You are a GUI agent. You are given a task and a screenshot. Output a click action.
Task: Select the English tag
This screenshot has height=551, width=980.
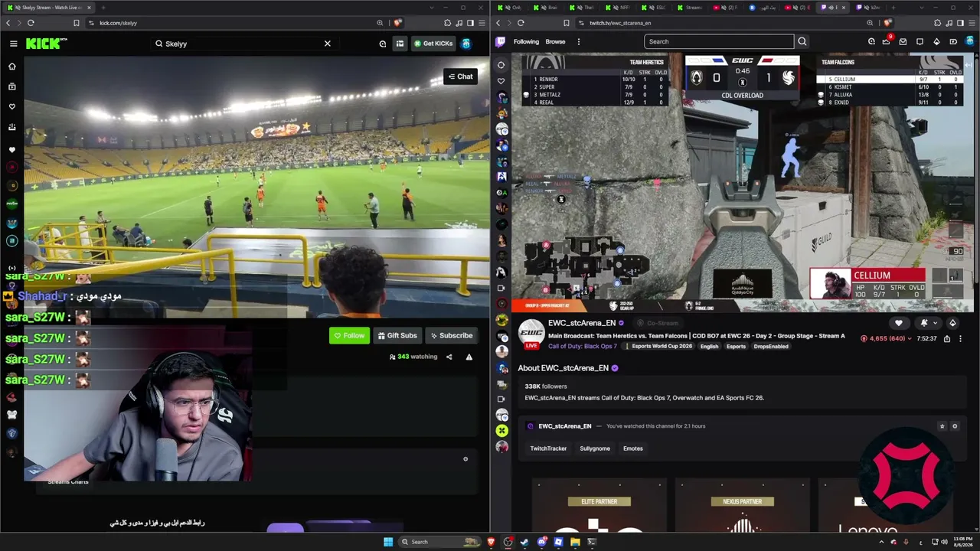(x=709, y=347)
